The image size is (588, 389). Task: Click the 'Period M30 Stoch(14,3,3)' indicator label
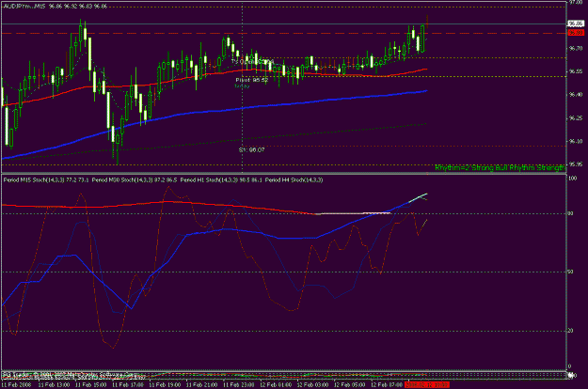[x=122, y=180]
